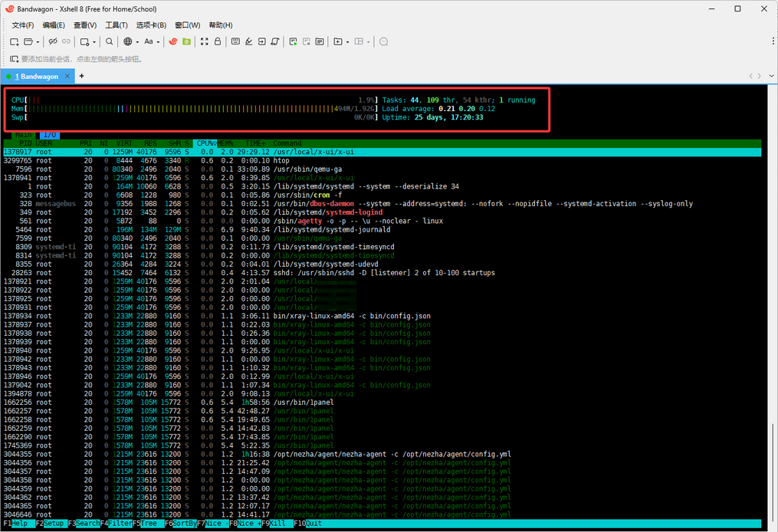Open the 工具(T) menu
This screenshot has height=532, width=778.
[x=117, y=25]
